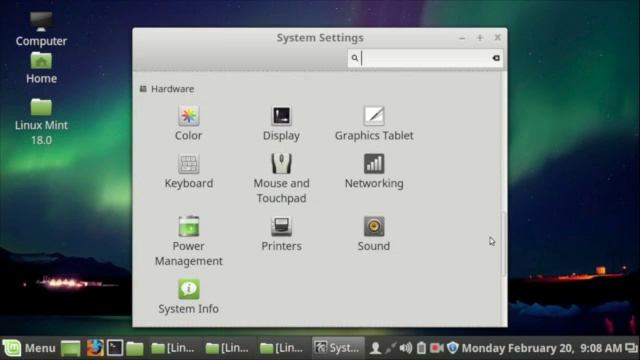Viewport: 640px width, 360px height.
Task: Click the magnifier icon in the search box
Action: point(355,58)
